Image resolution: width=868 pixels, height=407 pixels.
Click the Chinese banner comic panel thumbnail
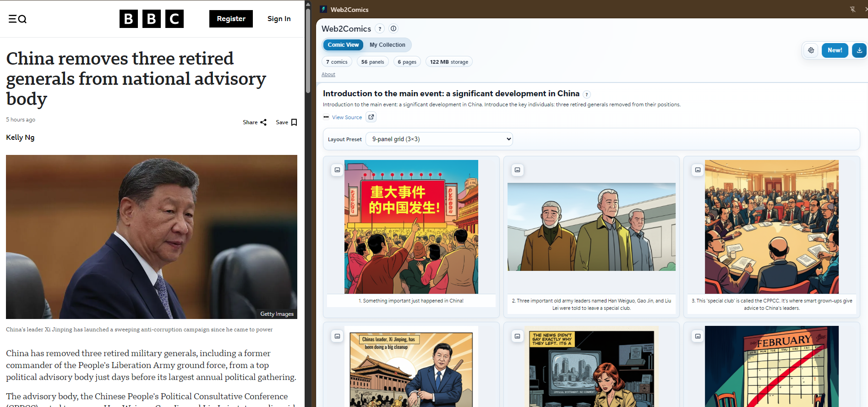(x=411, y=227)
